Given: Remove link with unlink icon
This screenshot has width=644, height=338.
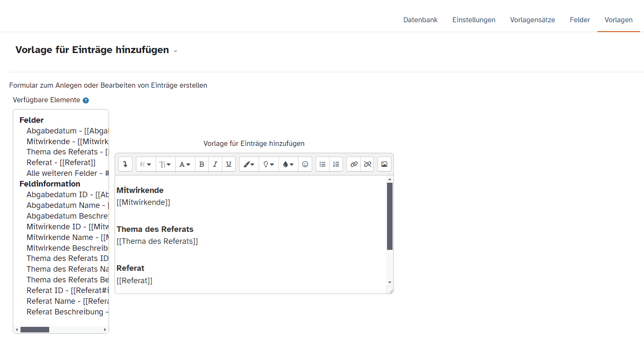Looking at the screenshot, I should click(x=367, y=164).
